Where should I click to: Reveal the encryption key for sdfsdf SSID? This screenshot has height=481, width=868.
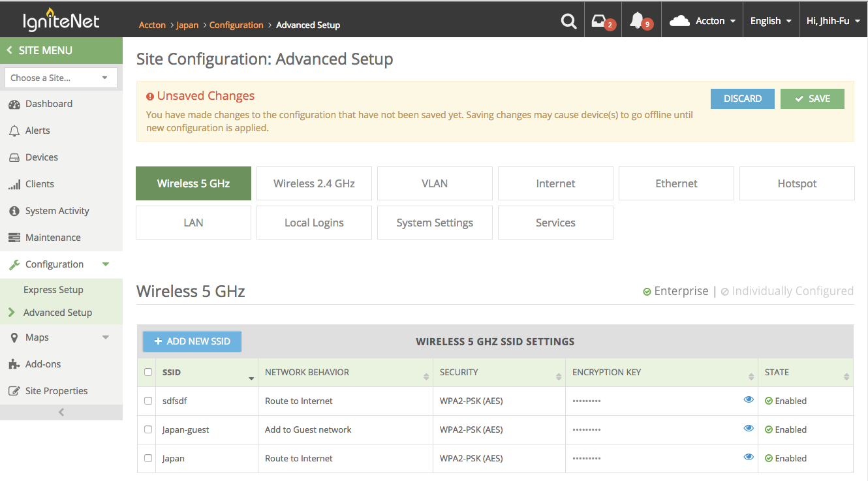(x=749, y=399)
